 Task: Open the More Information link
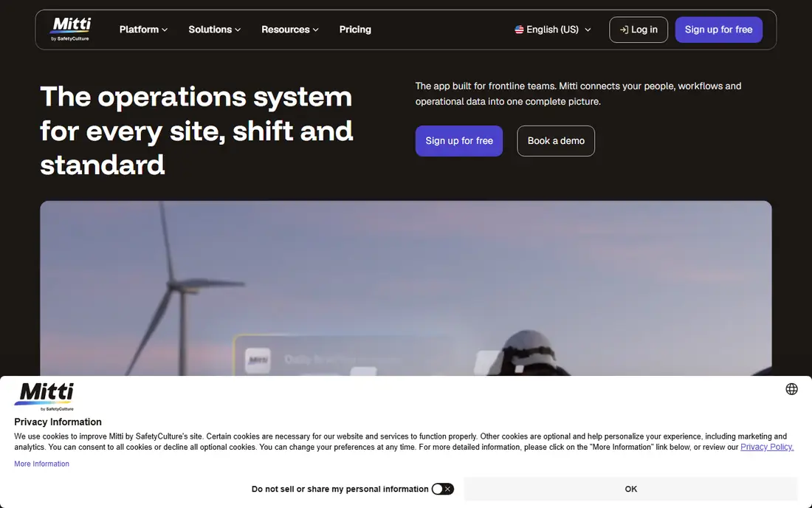pyautogui.click(x=41, y=464)
